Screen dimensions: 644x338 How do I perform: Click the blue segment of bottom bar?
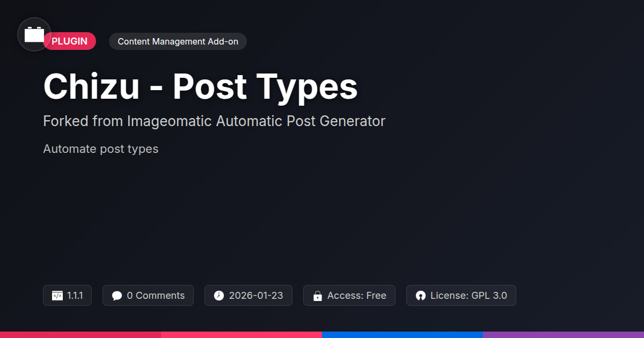click(402, 334)
